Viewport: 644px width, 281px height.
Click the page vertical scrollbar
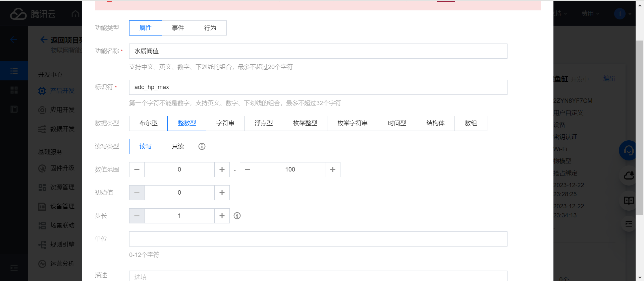[x=640, y=127]
